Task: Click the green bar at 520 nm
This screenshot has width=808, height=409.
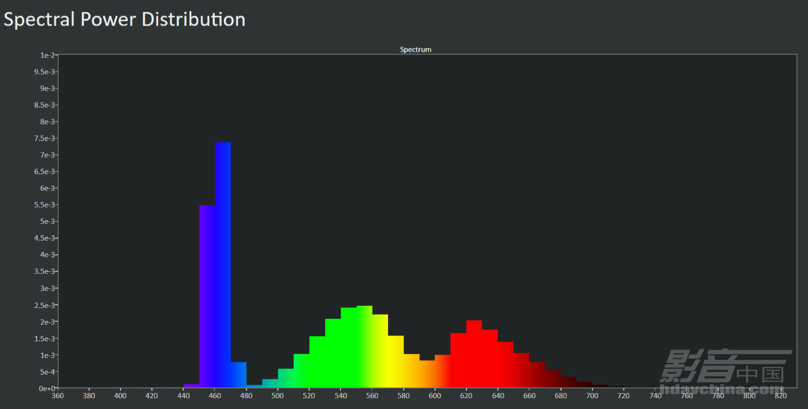Action: click(x=317, y=362)
